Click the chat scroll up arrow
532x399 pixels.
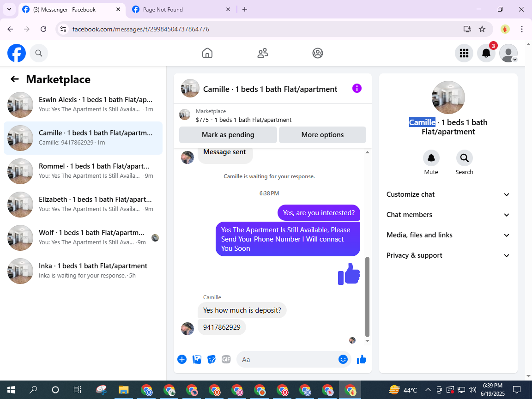point(367,152)
